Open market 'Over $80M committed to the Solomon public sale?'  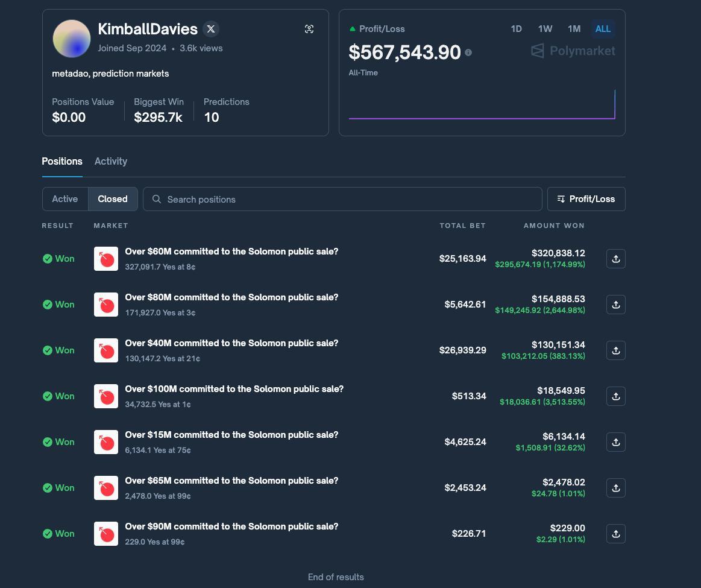pyautogui.click(x=231, y=297)
